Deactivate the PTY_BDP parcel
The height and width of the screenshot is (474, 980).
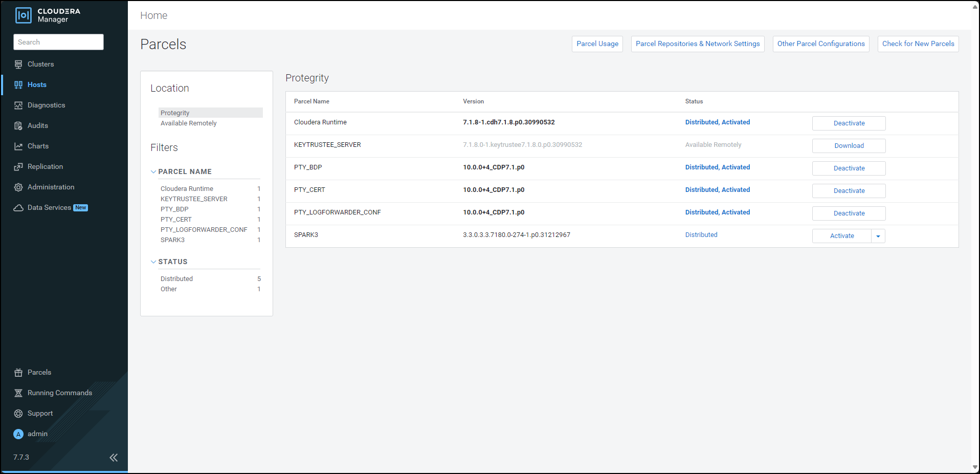click(x=849, y=168)
